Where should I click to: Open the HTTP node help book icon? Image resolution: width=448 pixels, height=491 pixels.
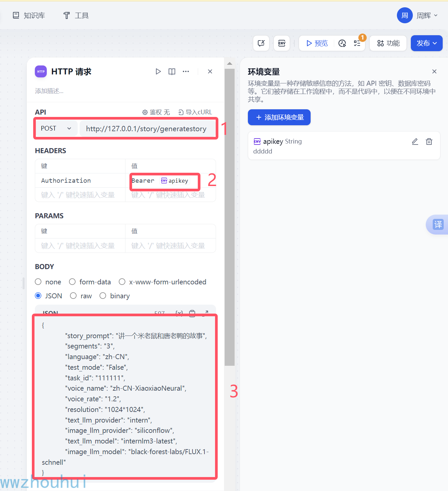tap(172, 71)
